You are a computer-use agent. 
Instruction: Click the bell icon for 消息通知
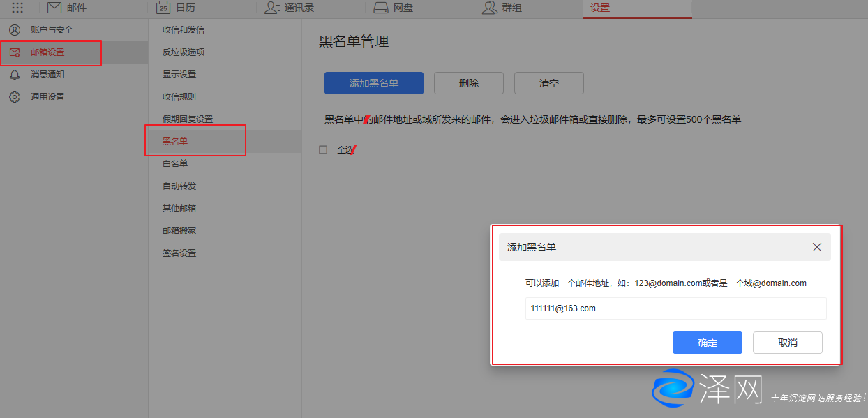pyautogui.click(x=14, y=75)
